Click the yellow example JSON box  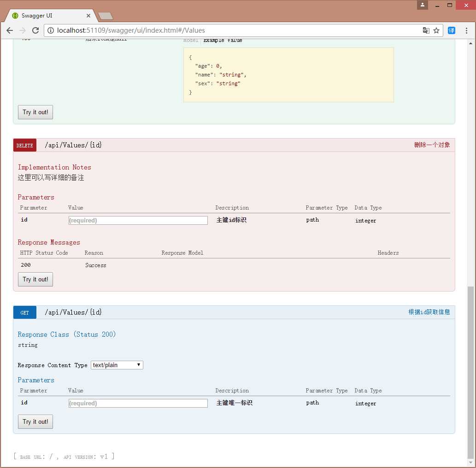288,75
